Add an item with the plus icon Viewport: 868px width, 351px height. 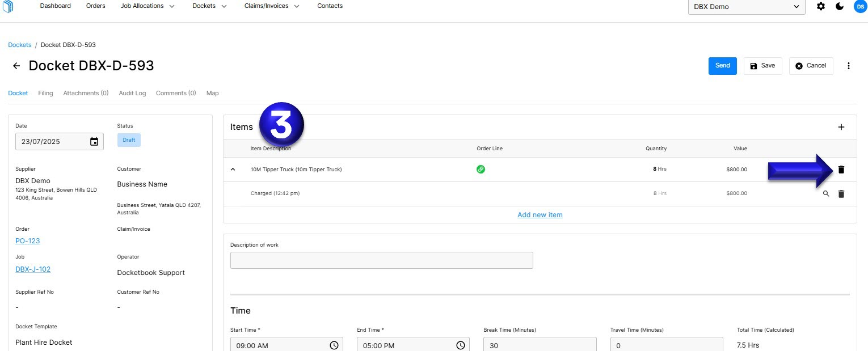(841, 127)
